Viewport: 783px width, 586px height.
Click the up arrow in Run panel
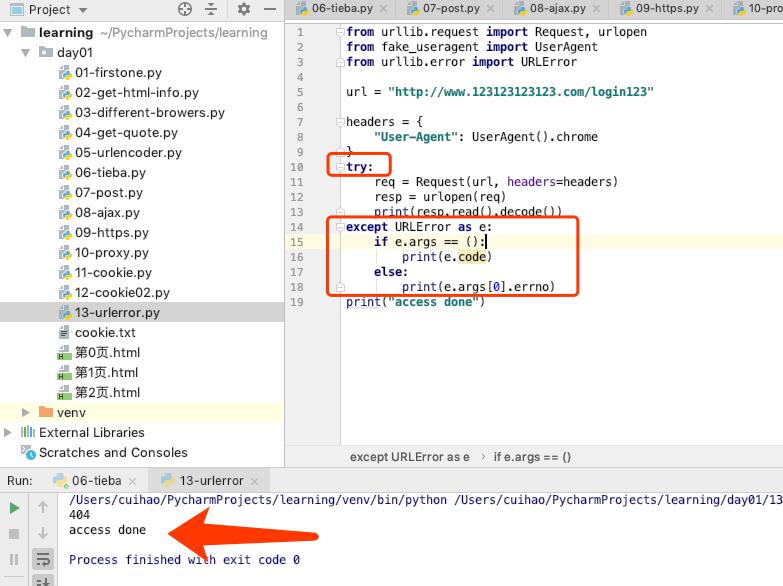click(43, 508)
